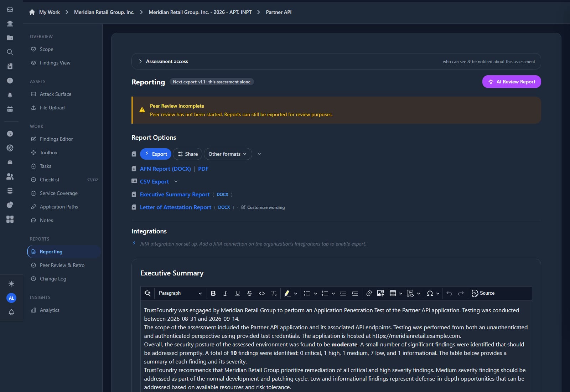This screenshot has width=570, height=392.
Task: Click the remove format icon
Action: (x=274, y=293)
